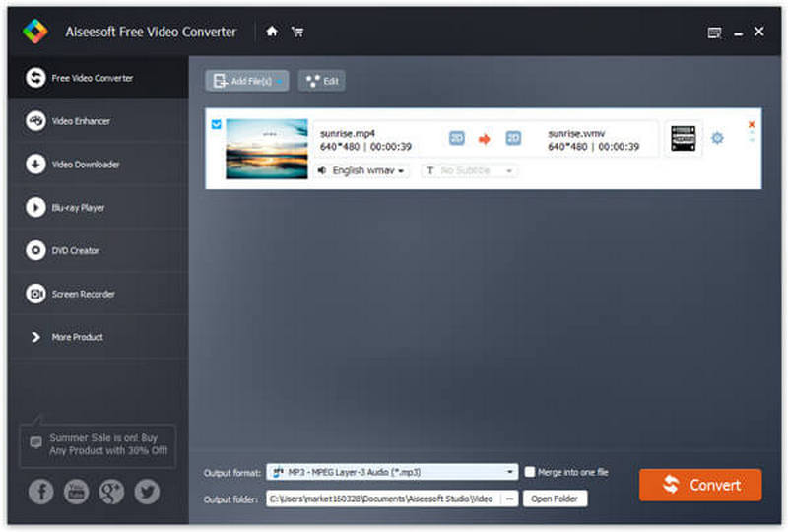Image resolution: width=788 pixels, height=532 pixels.
Task: Click the sunrise video thumbnail
Action: tap(266, 149)
